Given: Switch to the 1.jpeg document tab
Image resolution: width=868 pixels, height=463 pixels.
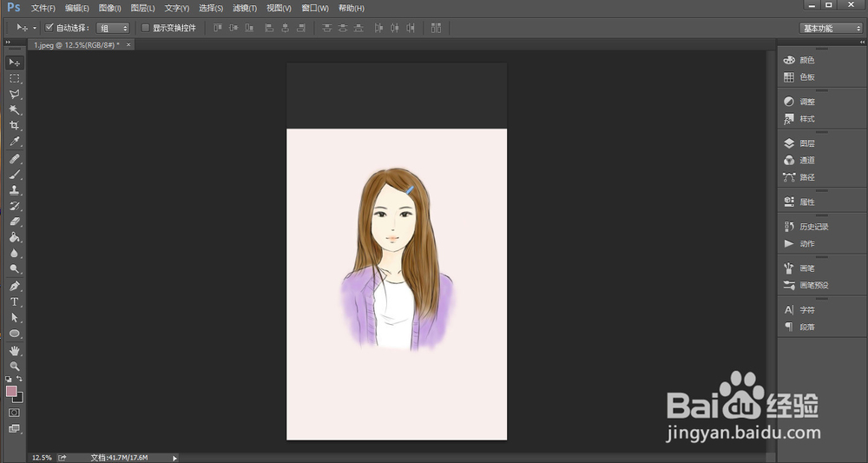Looking at the screenshot, I should tap(76, 44).
